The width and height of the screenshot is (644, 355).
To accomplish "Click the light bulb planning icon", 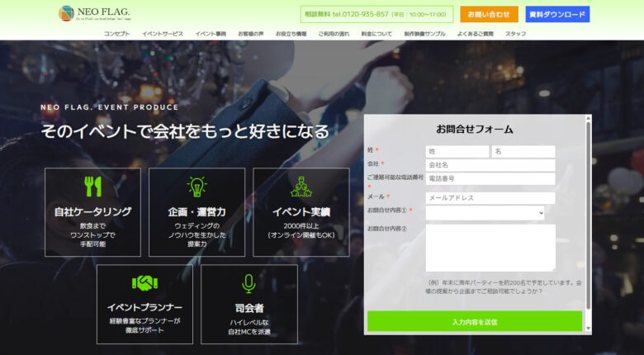I will click(x=197, y=186).
